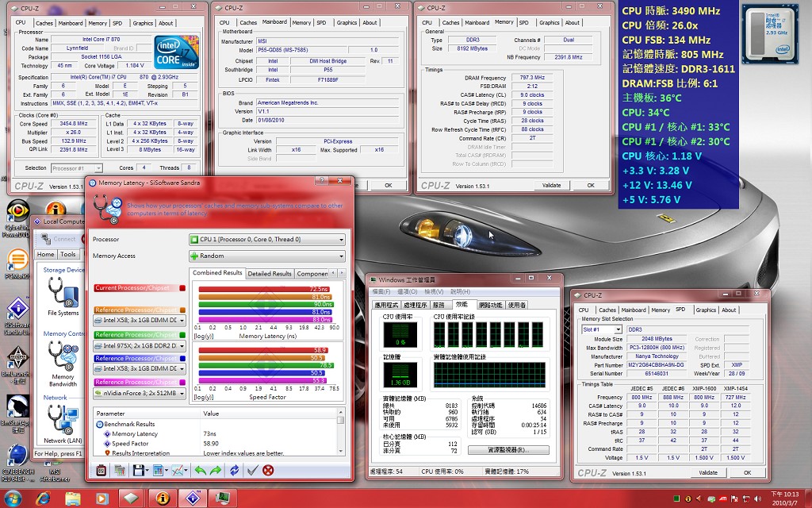Image resolution: width=812 pixels, height=508 pixels.
Task: Open File Systems benchmark in Sandra
Action: point(63,296)
